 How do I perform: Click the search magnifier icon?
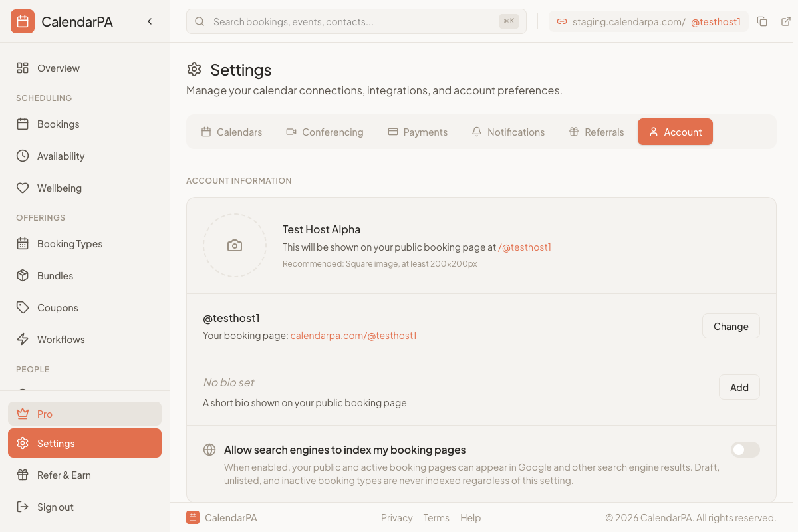(x=199, y=21)
